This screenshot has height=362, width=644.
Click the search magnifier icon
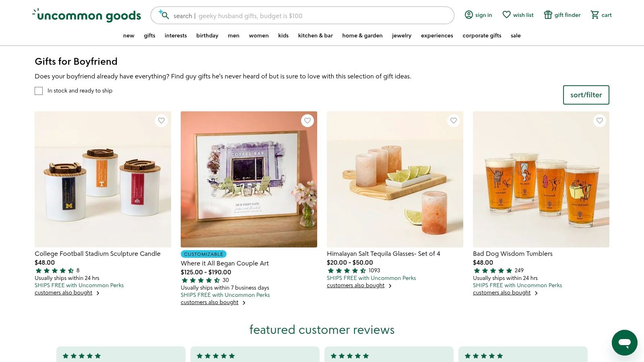coord(165,16)
